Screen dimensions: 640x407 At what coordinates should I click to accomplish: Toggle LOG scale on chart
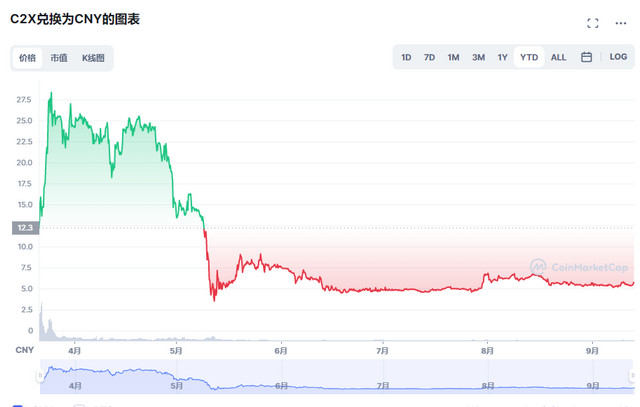click(x=618, y=57)
